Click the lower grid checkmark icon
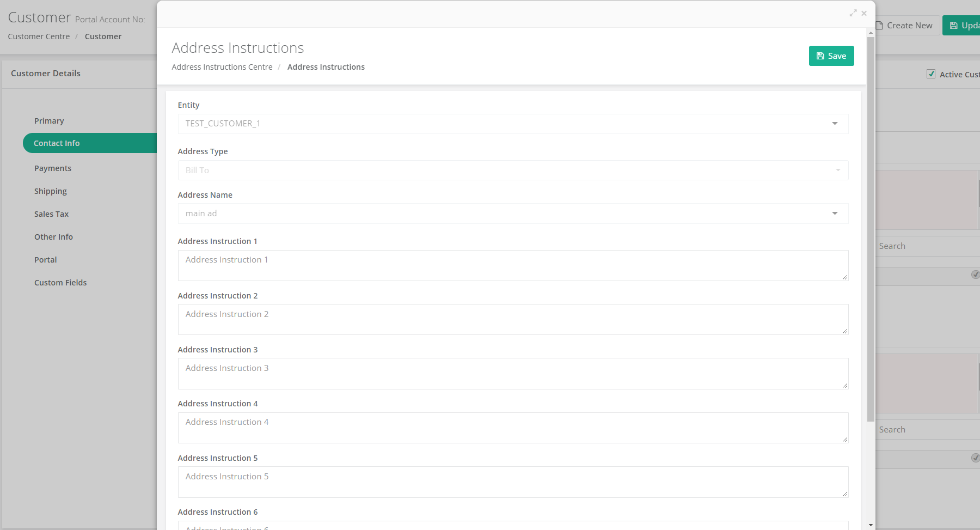 [x=975, y=458]
